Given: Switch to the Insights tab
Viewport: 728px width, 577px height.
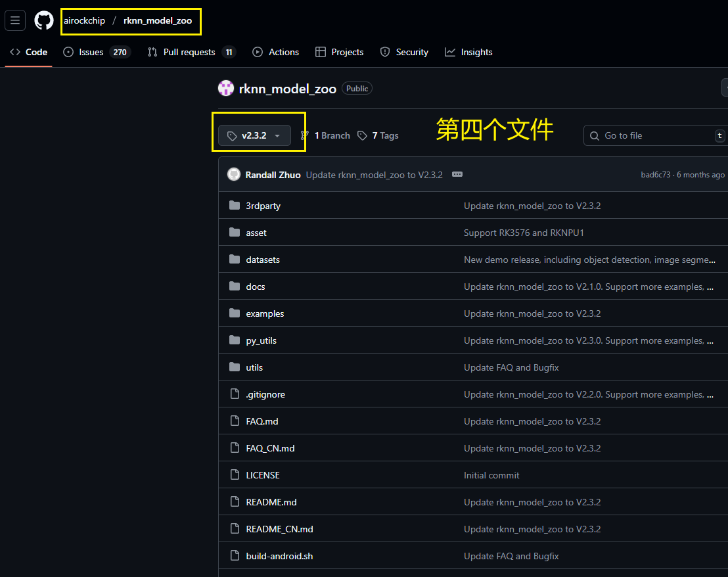Looking at the screenshot, I should [x=468, y=52].
